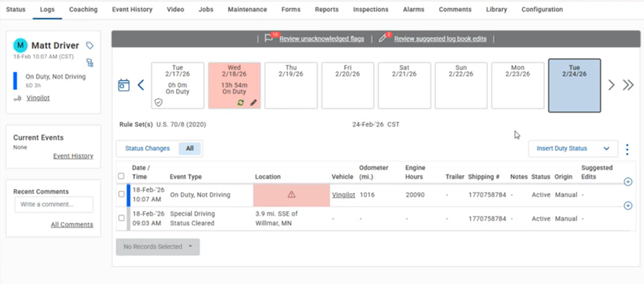Go to previous days with left chevron
The width and height of the screenshot is (644, 284).
[140, 85]
